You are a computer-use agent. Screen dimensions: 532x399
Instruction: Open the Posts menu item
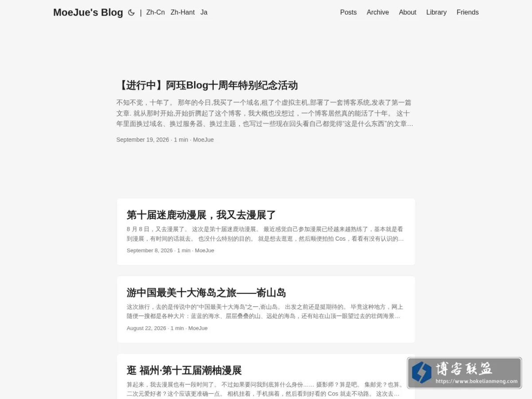tap(348, 12)
